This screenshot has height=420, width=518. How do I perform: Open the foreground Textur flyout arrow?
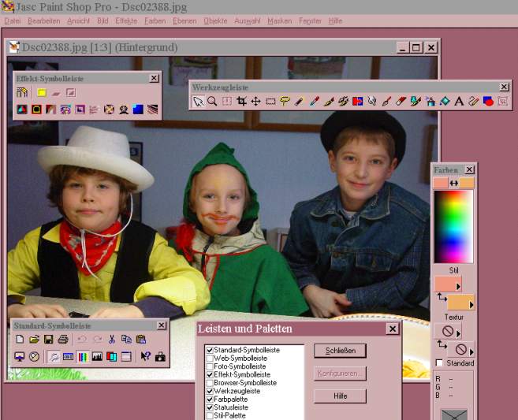[x=459, y=334]
